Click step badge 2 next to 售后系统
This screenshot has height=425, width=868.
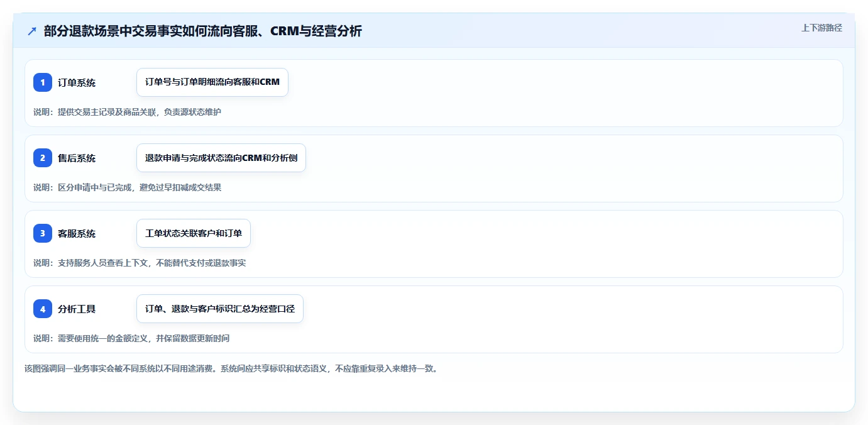coord(43,158)
